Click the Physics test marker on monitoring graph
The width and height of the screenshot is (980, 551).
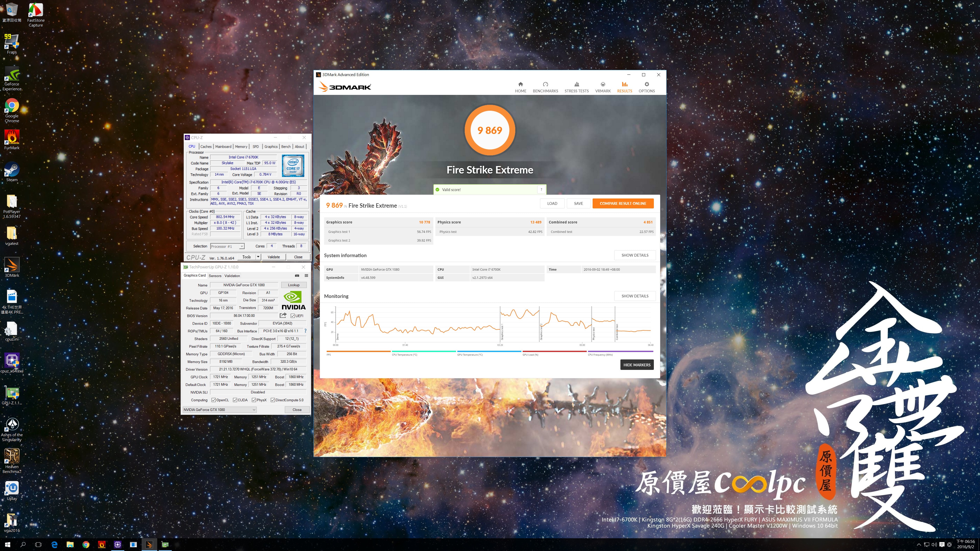pyautogui.click(x=593, y=333)
